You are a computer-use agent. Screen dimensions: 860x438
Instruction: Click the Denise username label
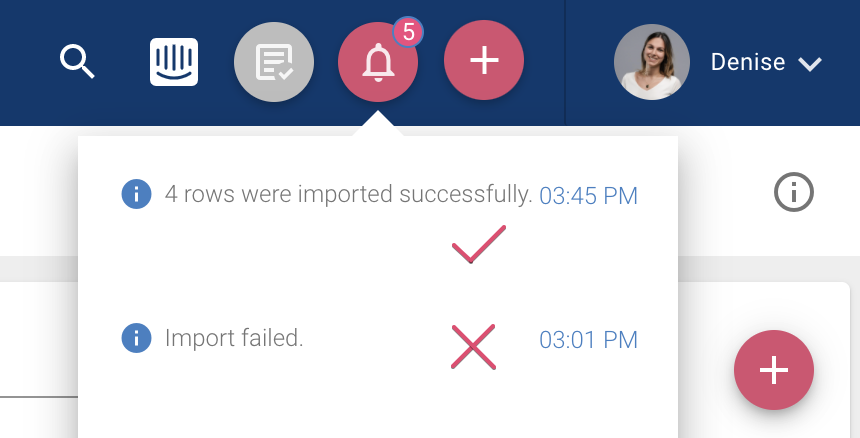click(748, 62)
